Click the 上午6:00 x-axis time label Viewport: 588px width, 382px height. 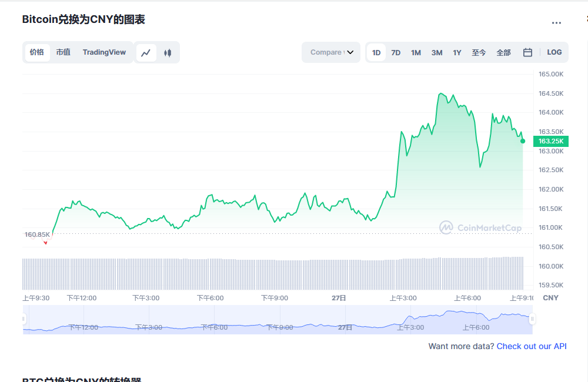point(467,298)
